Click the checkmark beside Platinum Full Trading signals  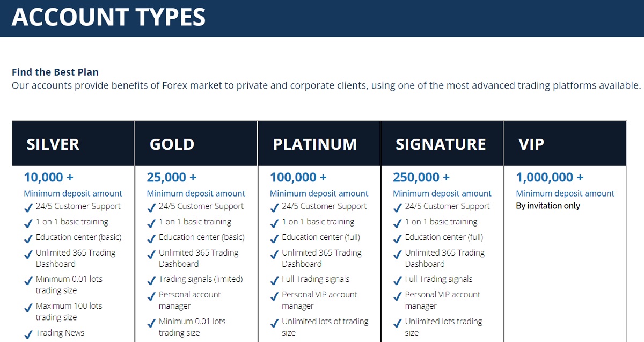(274, 281)
